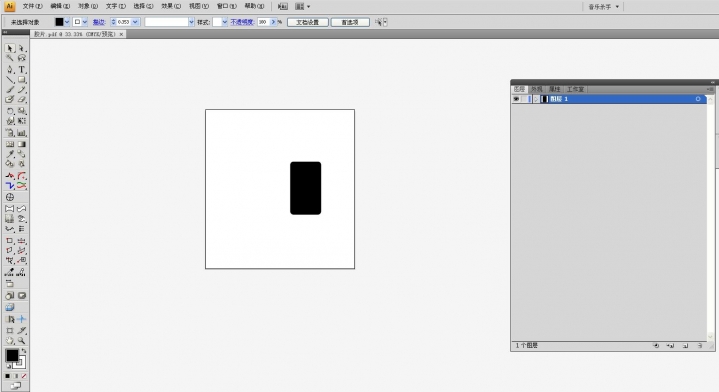Click target circle of 图层 1 layer
Screen dimensions: 719x392
tap(698, 99)
